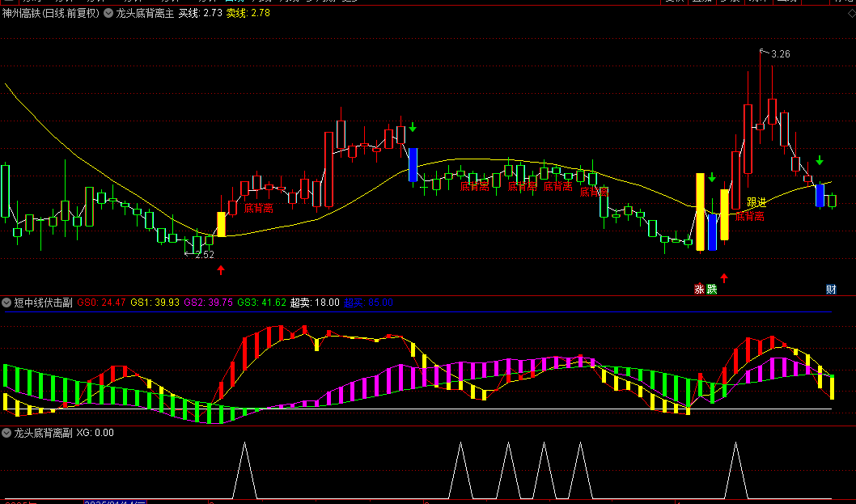856x504 pixels.
Task: Select the tall yellow candle above the 涨 marker
Action: 700,212
